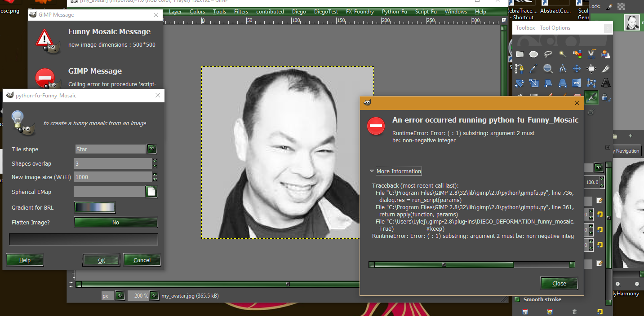
Task: Select the Scale tool
Action: pyautogui.click(x=533, y=83)
